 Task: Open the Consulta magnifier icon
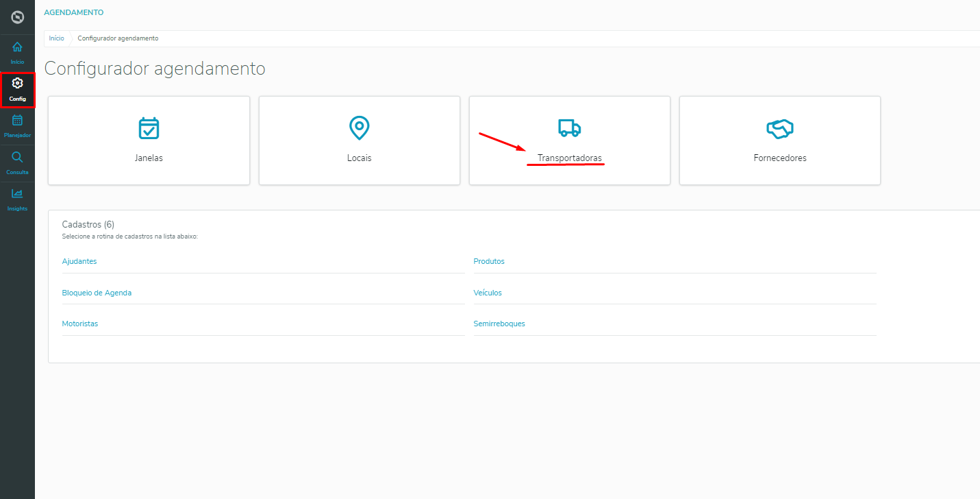pyautogui.click(x=17, y=157)
